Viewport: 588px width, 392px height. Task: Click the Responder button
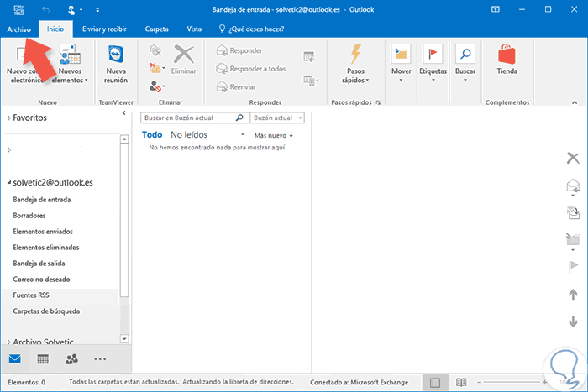(239, 50)
